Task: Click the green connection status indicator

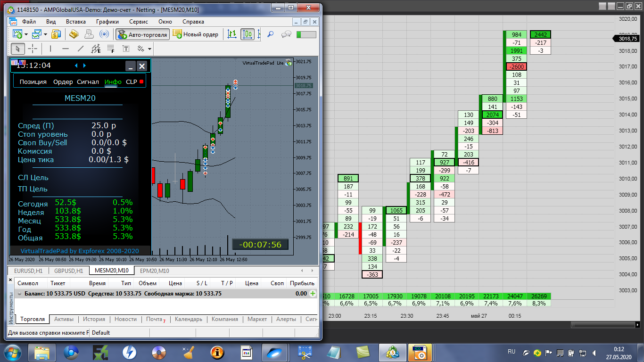Action: tap(306, 34)
